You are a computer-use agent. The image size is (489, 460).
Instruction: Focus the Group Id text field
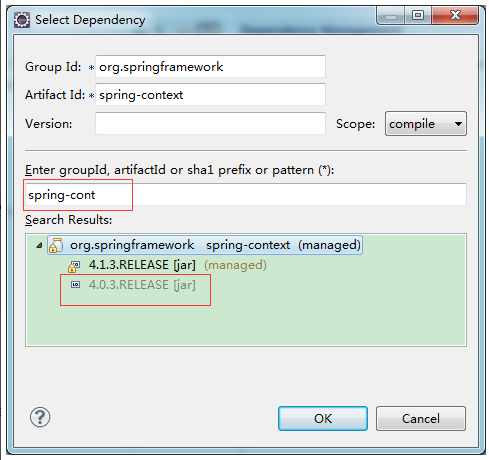coord(210,67)
